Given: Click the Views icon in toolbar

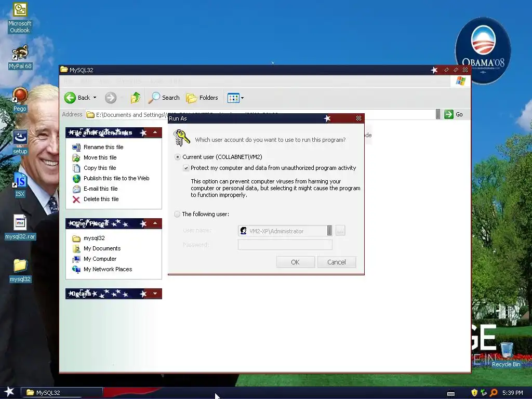Looking at the screenshot, I should [x=233, y=98].
